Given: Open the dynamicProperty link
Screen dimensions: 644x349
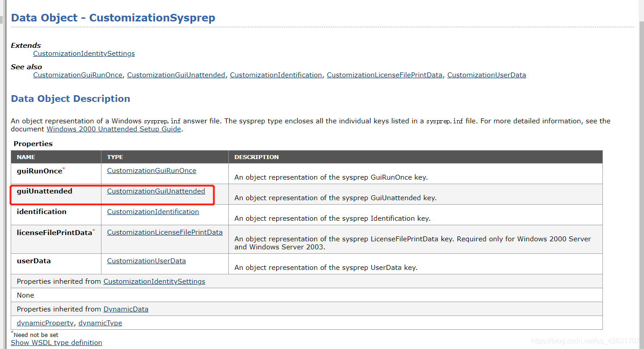Looking at the screenshot, I should click(45, 323).
